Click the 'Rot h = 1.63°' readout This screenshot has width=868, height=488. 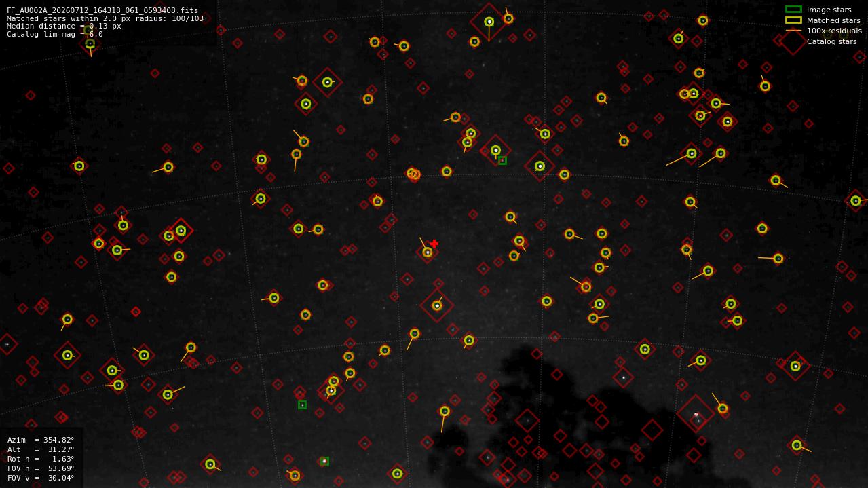click(41, 459)
